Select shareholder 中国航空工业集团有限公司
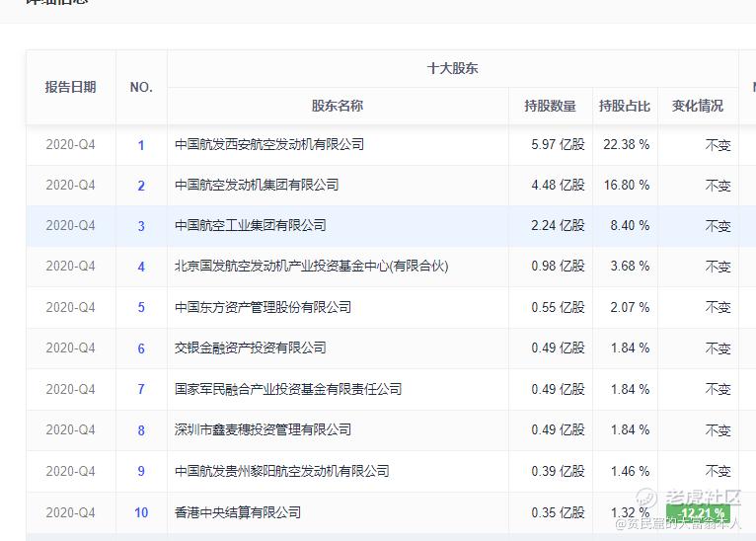The height and width of the screenshot is (541, 756). [x=251, y=226]
